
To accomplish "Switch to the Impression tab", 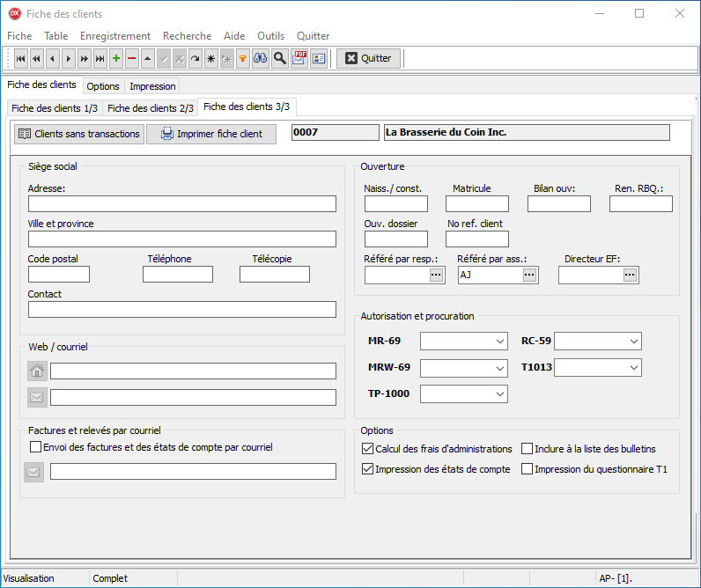I will 152,86.
